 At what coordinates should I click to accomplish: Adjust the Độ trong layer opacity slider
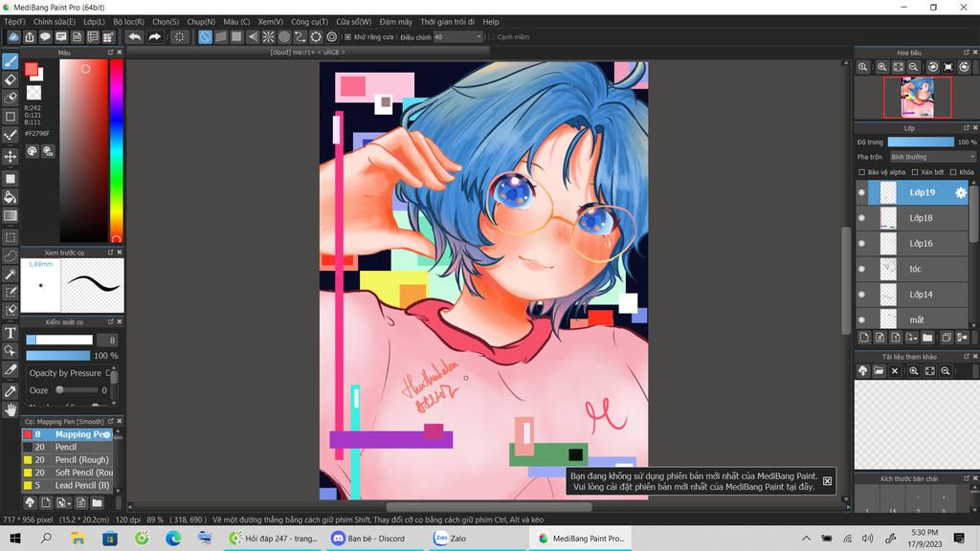point(921,142)
